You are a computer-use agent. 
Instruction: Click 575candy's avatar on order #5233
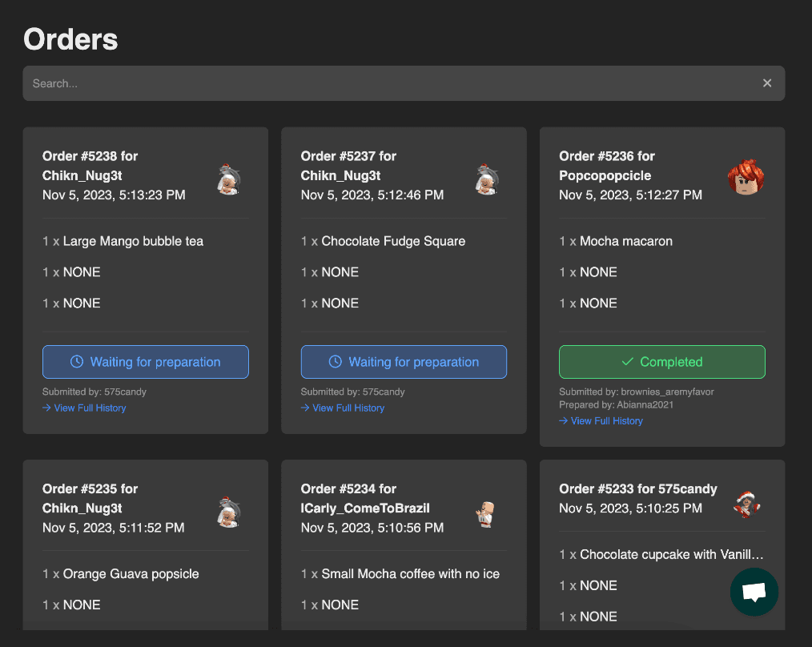[x=746, y=504]
